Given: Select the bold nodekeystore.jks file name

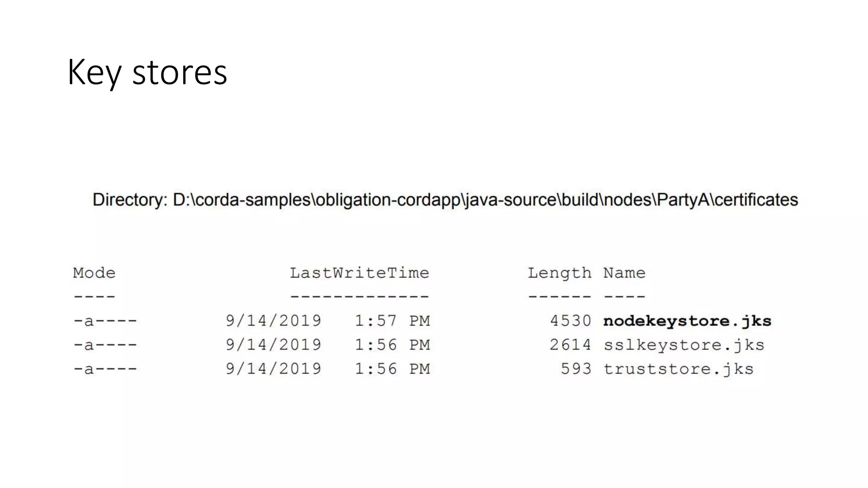Looking at the screenshot, I should 687,321.
